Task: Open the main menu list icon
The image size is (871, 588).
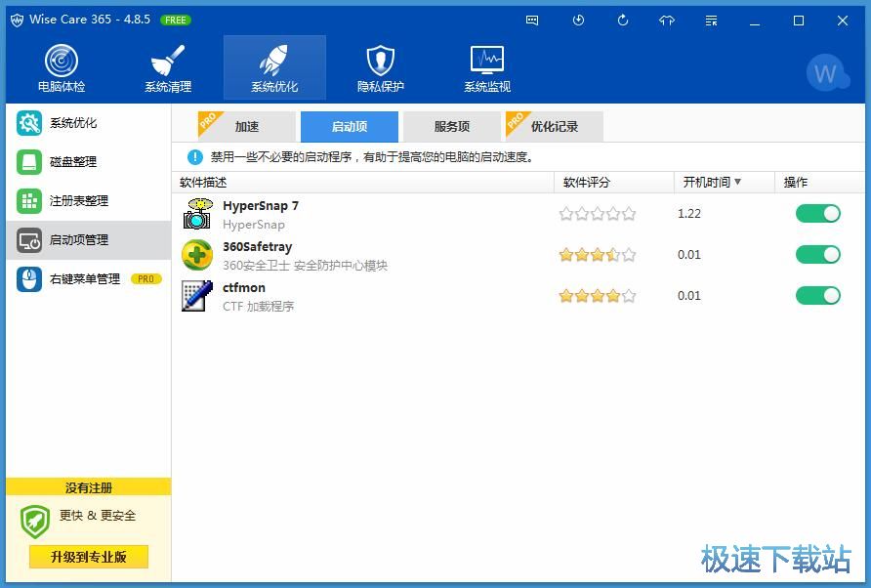Action: [x=710, y=20]
